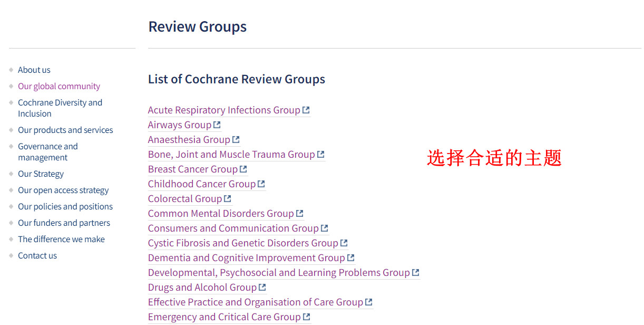Open the Acute Respiratory Infections Group link
This screenshot has width=644, height=325.
(224, 110)
